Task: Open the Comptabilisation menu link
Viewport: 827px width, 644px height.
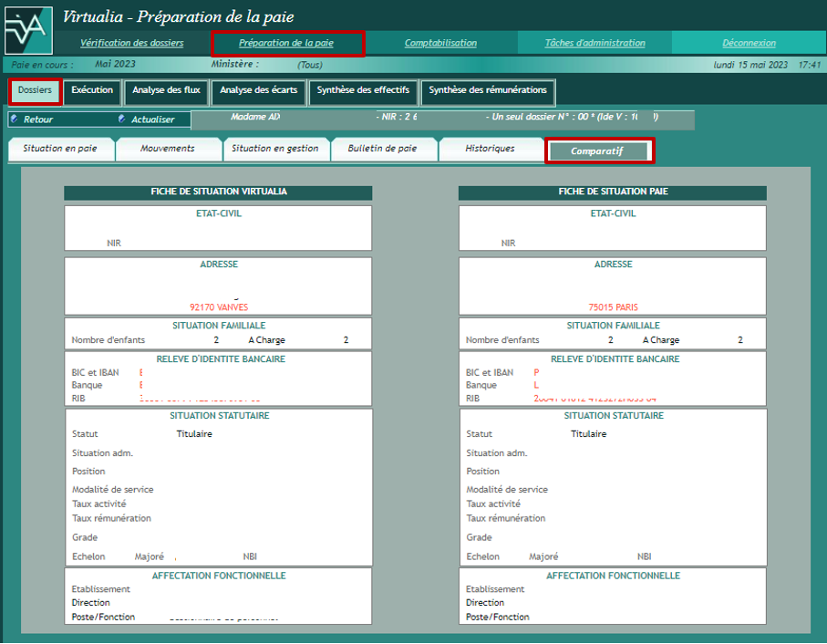Action: tap(440, 43)
